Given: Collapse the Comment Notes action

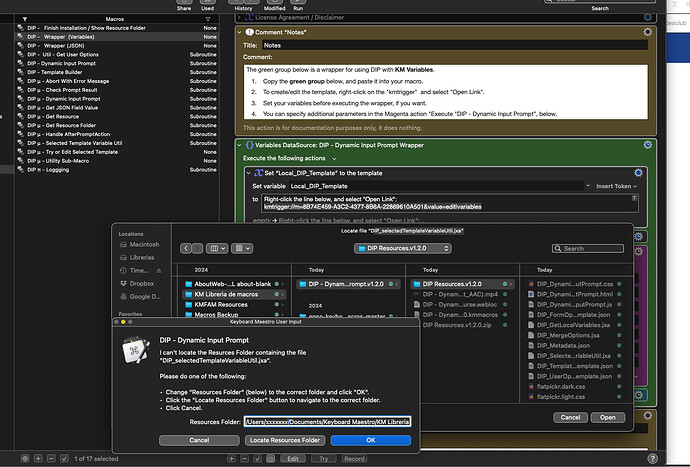Looking at the screenshot, I should tap(239, 32).
